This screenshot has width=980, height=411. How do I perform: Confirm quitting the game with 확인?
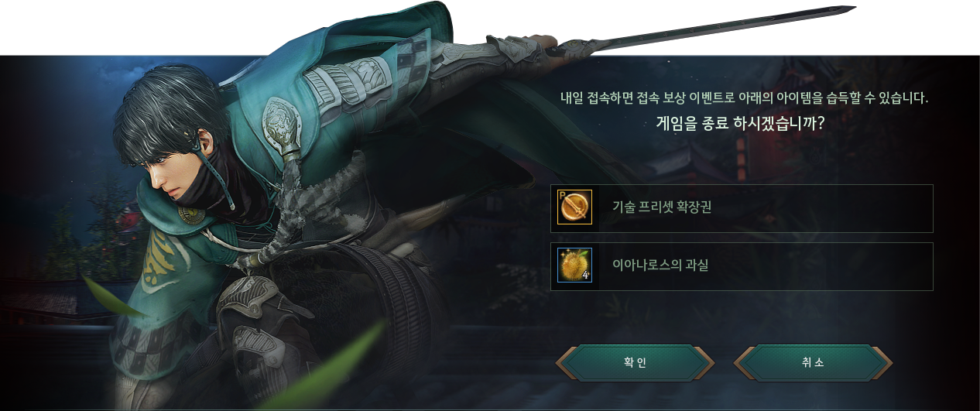coord(636,363)
